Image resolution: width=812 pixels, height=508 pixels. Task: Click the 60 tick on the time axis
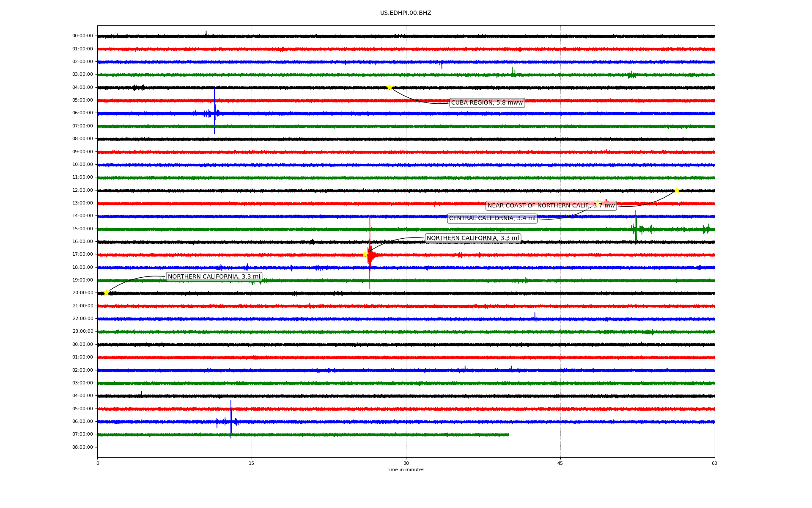point(714,463)
